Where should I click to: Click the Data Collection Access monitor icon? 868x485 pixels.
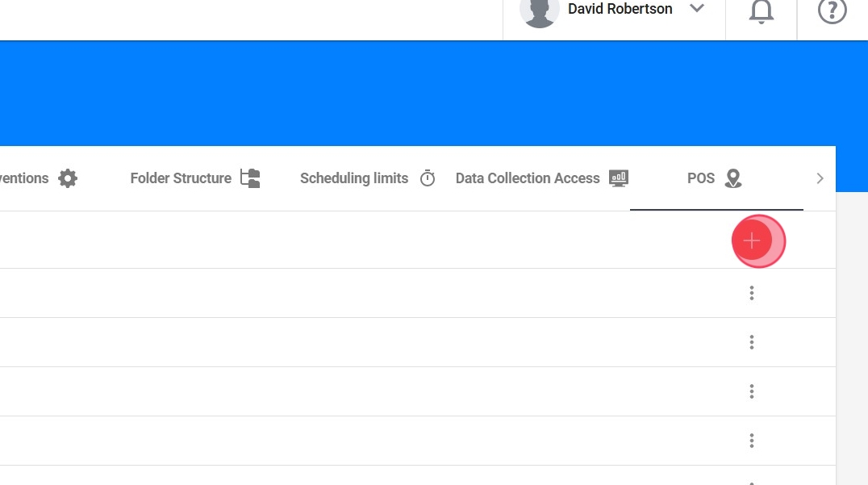[619, 178]
